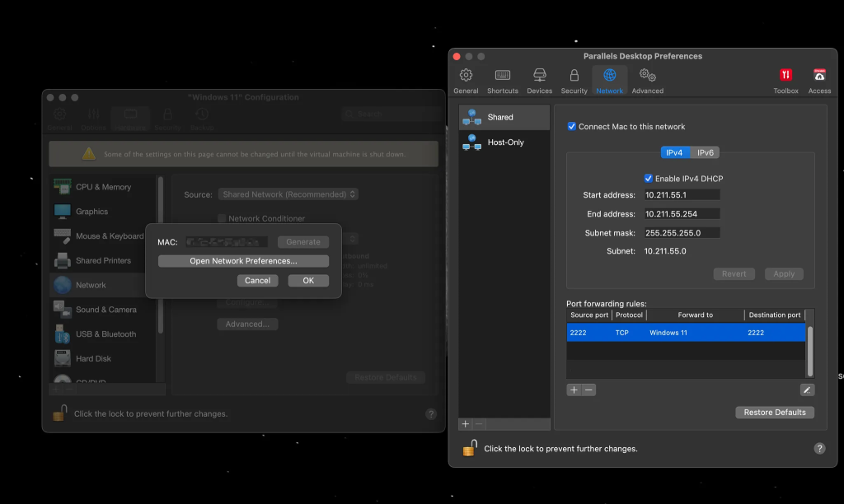844x504 pixels.
Task: Click the lock in Windows 11 Configuration
Action: pyautogui.click(x=59, y=413)
